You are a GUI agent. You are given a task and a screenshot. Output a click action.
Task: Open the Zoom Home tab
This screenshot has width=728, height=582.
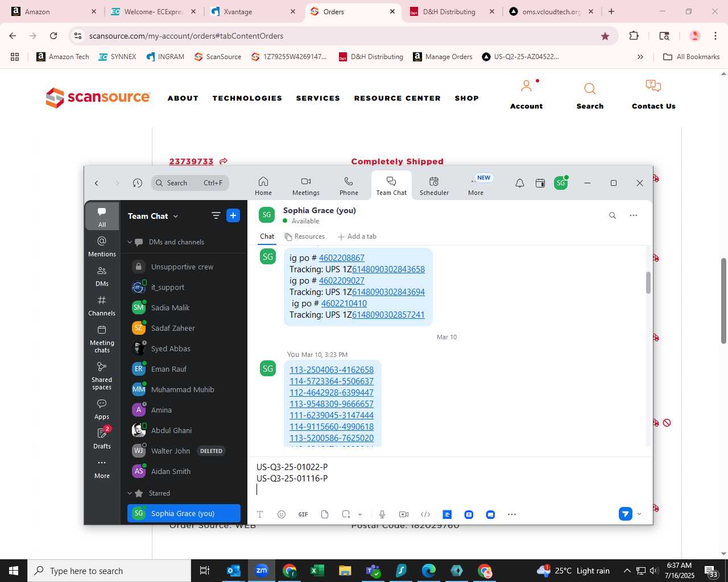click(x=263, y=185)
